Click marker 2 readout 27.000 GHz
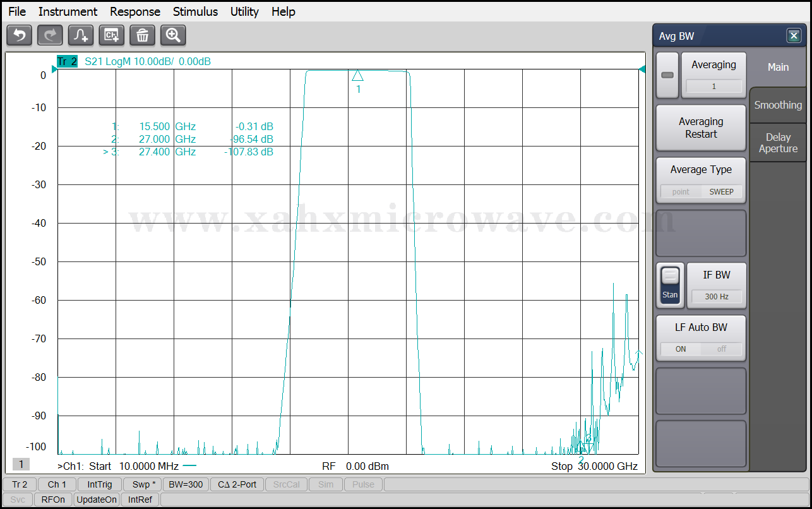Viewport: 812px width, 509px height. (x=167, y=139)
